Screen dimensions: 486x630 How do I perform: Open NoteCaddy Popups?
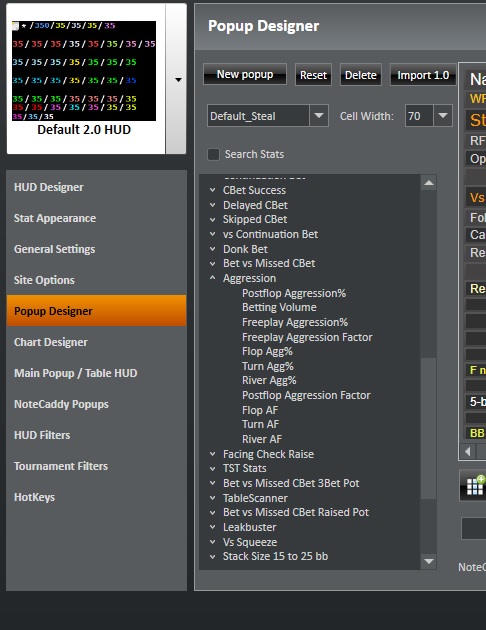coord(96,404)
